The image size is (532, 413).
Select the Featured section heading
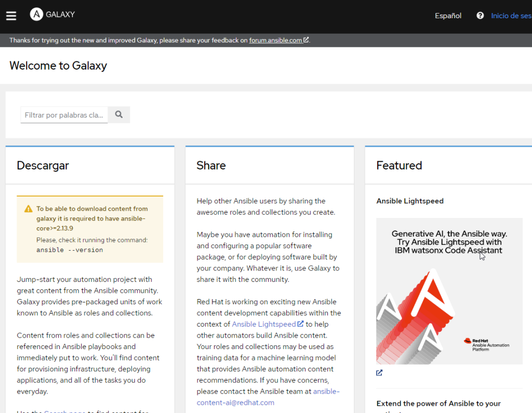399,165
